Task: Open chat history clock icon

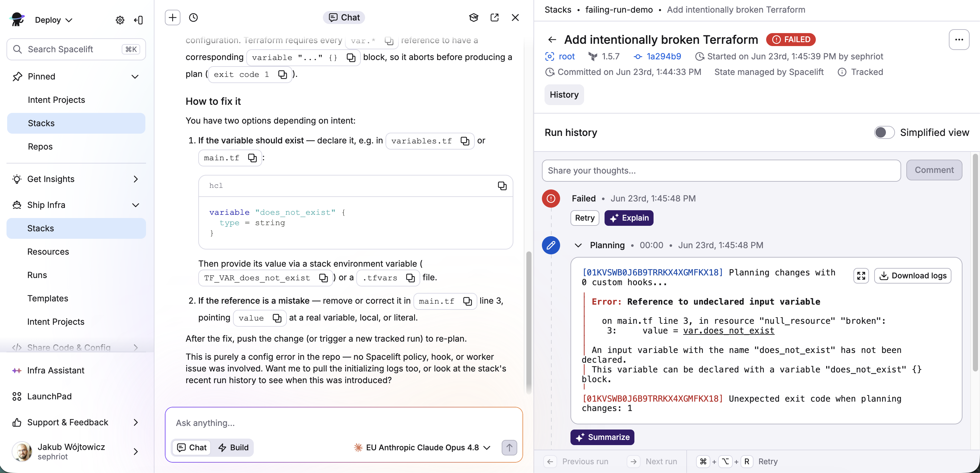Action: pos(193,18)
